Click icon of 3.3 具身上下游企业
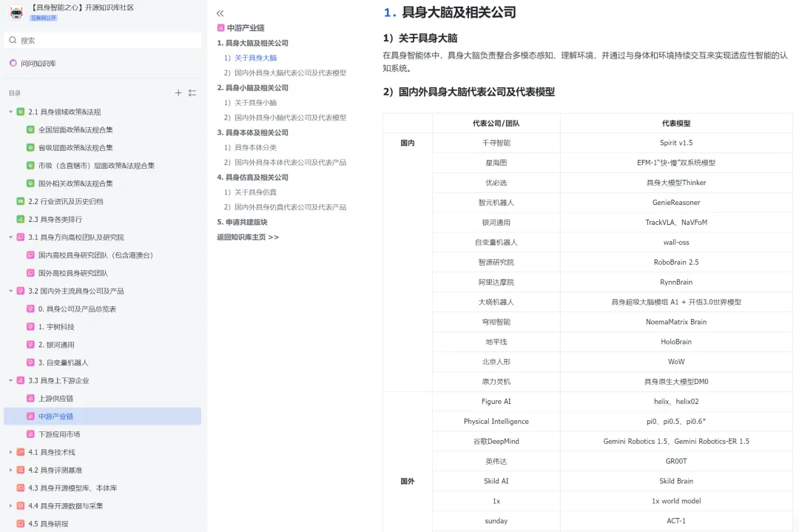Viewport: 799px width, 532px height. (21, 380)
